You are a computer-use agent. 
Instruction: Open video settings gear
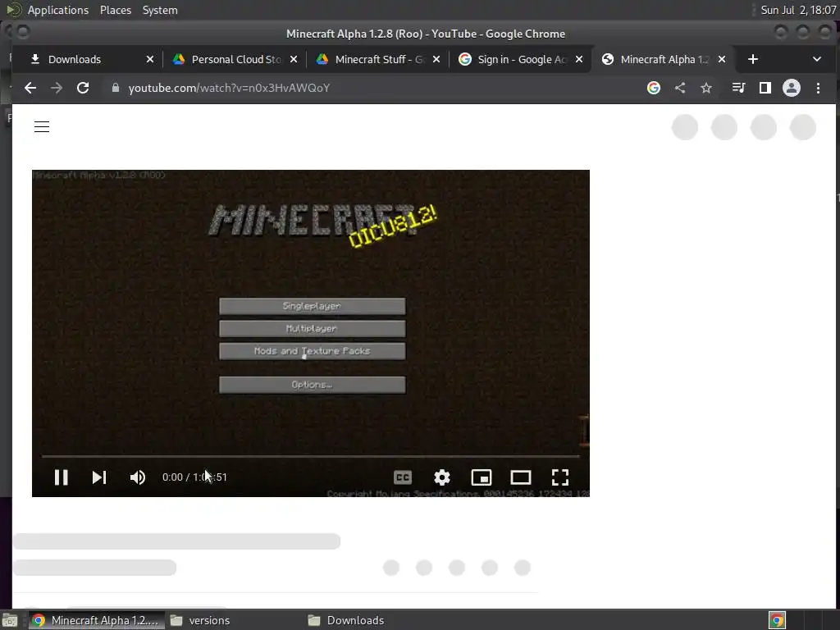(442, 477)
